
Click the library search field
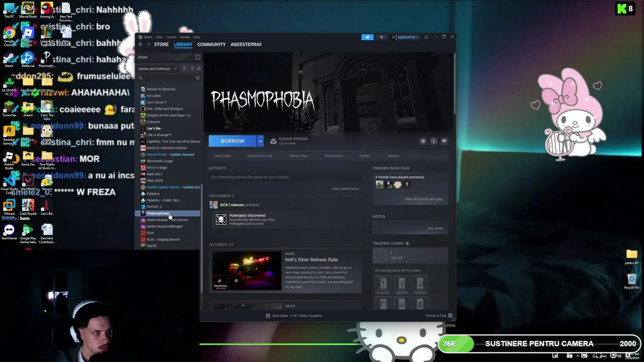click(166, 78)
